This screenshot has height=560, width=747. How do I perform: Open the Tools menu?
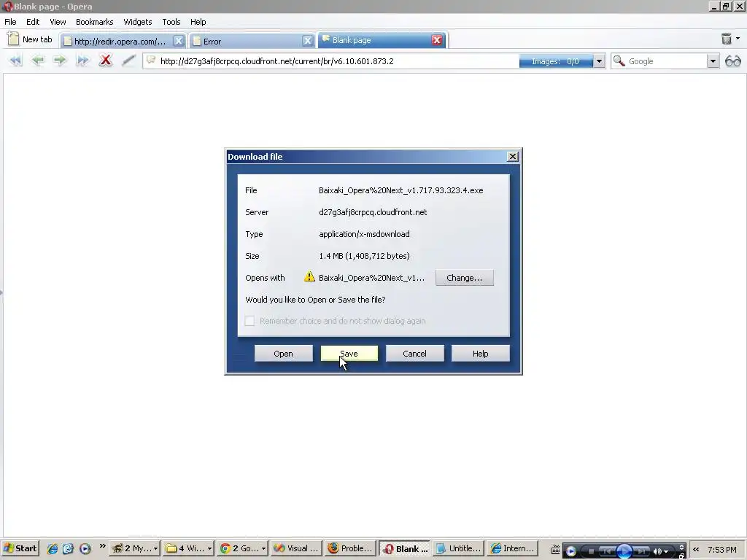tap(171, 22)
